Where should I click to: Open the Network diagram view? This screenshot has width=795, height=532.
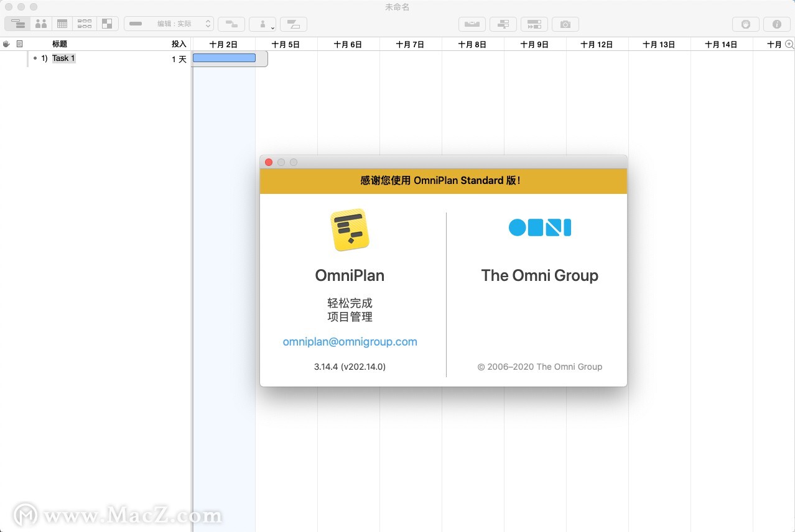point(85,24)
